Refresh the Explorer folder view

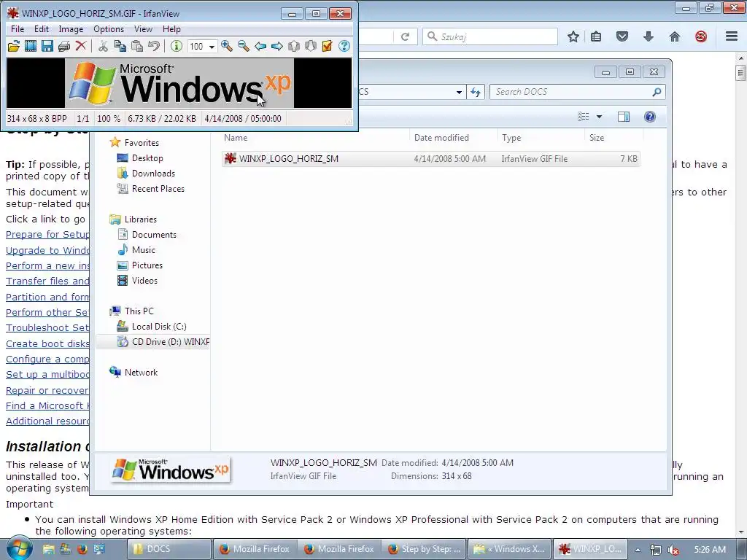point(476,92)
